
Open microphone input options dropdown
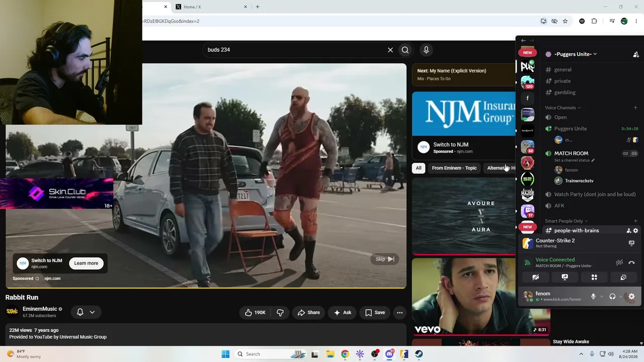click(x=601, y=297)
